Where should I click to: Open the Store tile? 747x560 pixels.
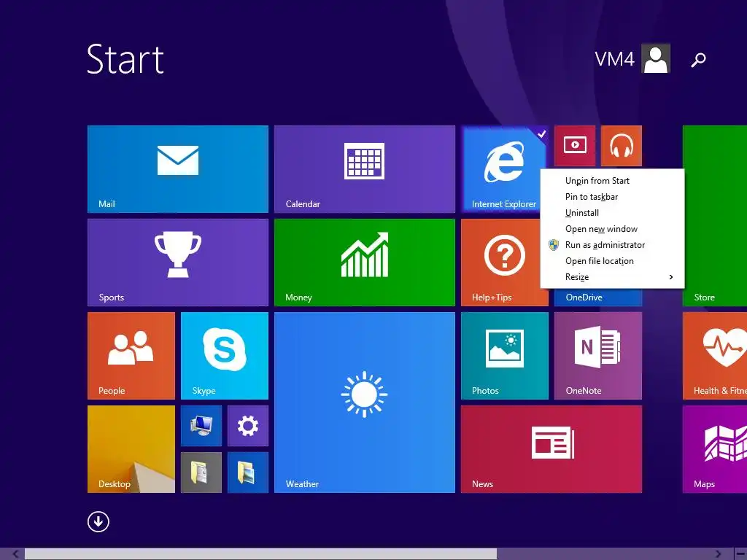pyautogui.click(x=715, y=216)
